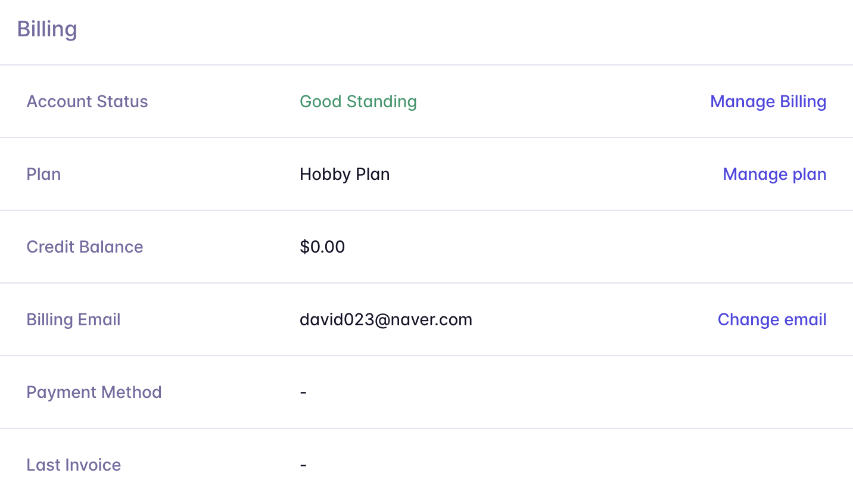Open the Manage Billing link
Image resolution: width=853 pixels, height=504 pixels.
(x=768, y=102)
